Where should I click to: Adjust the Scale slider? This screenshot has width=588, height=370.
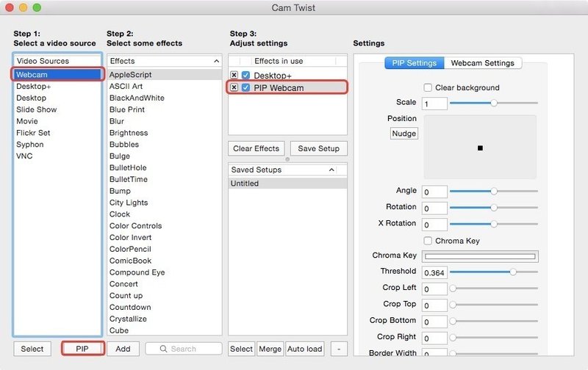click(x=494, y=103)
